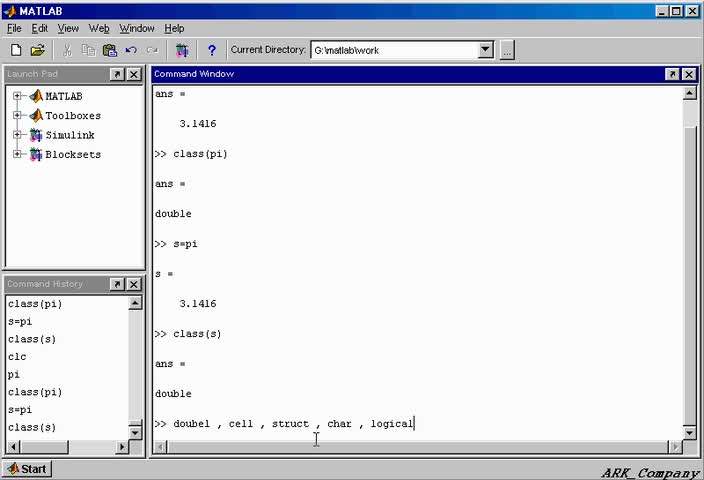Select the 'pi' entry in Command History
This screenshot has width=704, height=480.
pos(14,374)
